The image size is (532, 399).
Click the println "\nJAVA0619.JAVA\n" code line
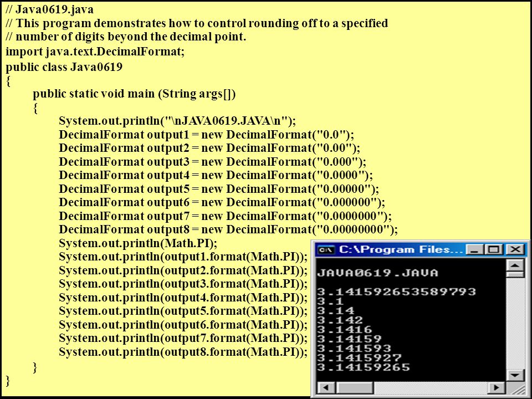pos(177,121)
